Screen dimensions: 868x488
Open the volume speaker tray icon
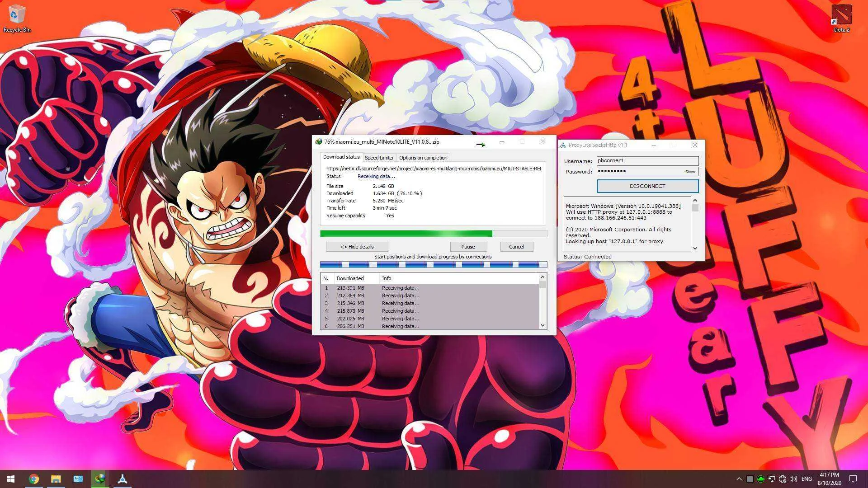pyautogui.click(x=793, y=479)
